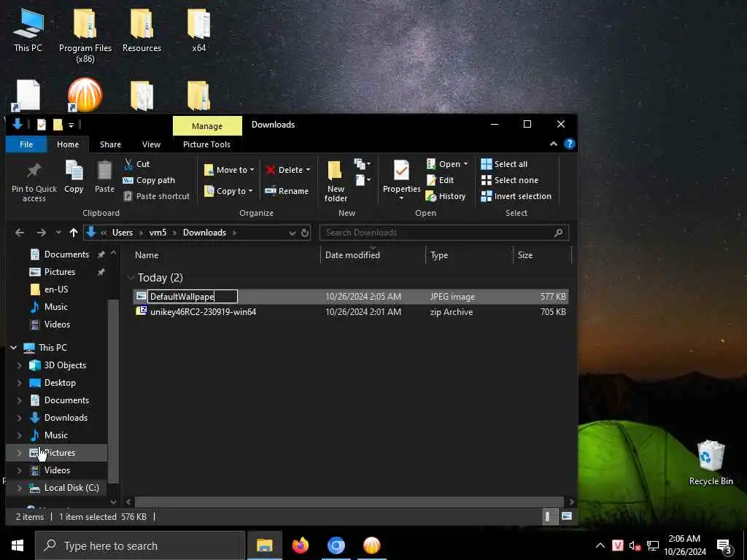Viewport: 747px width, 560px height.
Task: Open Move to dropdown
Action: pos(229,170)
